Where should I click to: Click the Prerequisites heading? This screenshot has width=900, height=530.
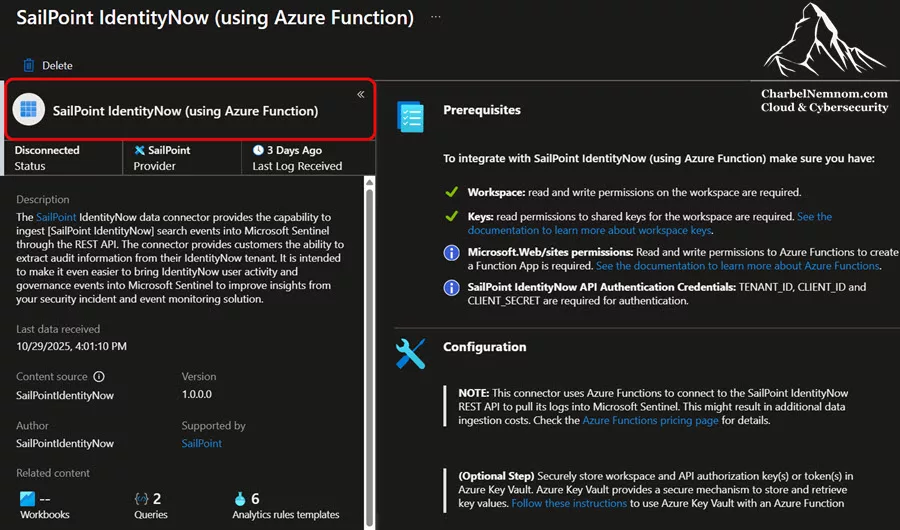click(x=482, y=110)
